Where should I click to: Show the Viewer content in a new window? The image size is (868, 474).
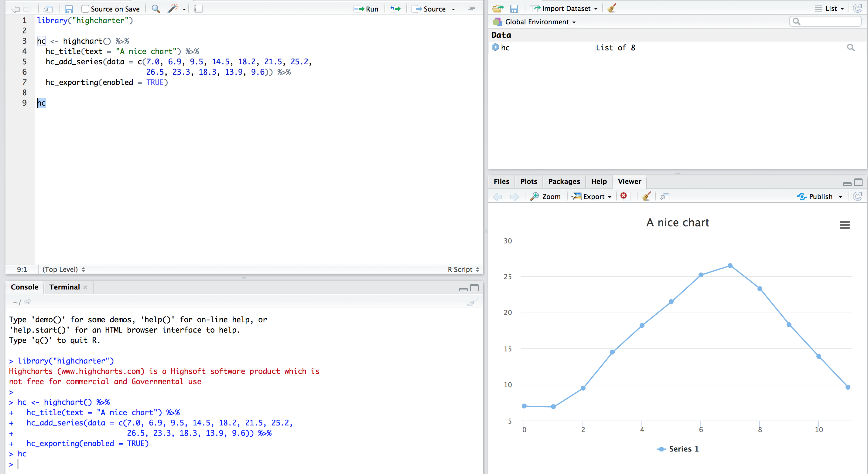[664, 196]
